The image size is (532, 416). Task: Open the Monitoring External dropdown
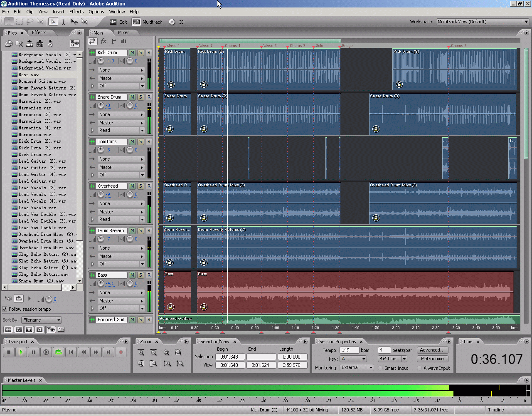click(357, 368)
